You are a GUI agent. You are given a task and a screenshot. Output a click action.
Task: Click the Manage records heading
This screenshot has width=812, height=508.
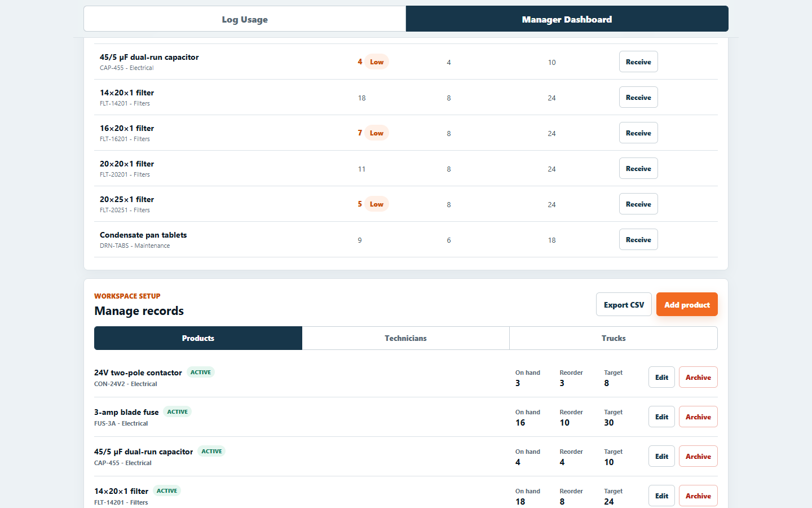coord(139,311)
